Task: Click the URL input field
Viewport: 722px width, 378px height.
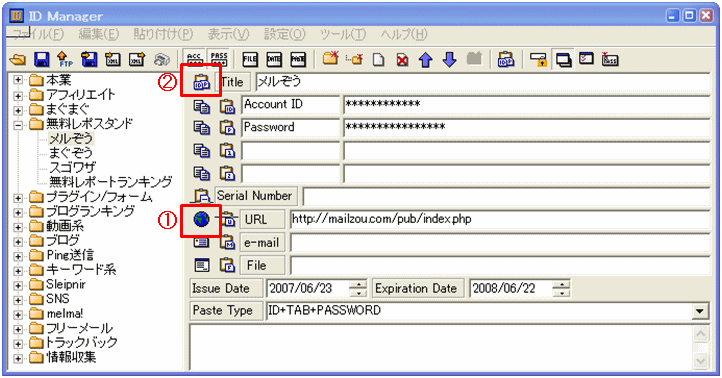Action: coord(500,219)
